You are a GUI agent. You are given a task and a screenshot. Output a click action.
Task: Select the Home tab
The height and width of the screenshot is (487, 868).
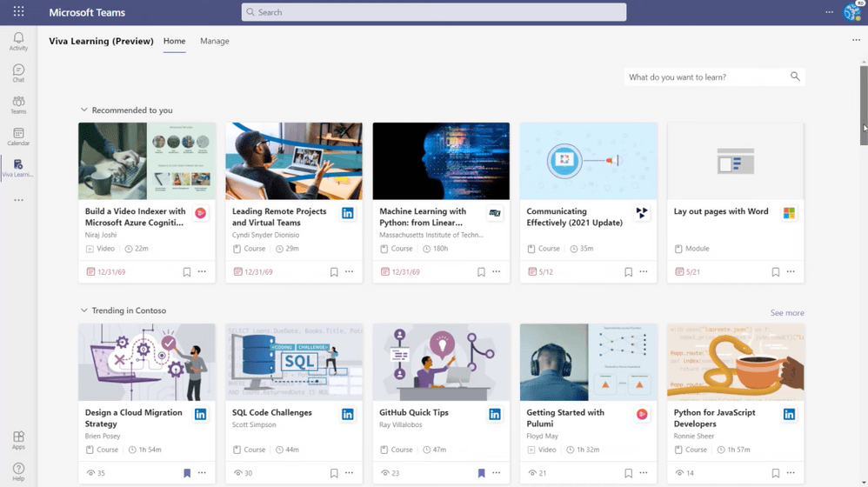click(174, 41)
